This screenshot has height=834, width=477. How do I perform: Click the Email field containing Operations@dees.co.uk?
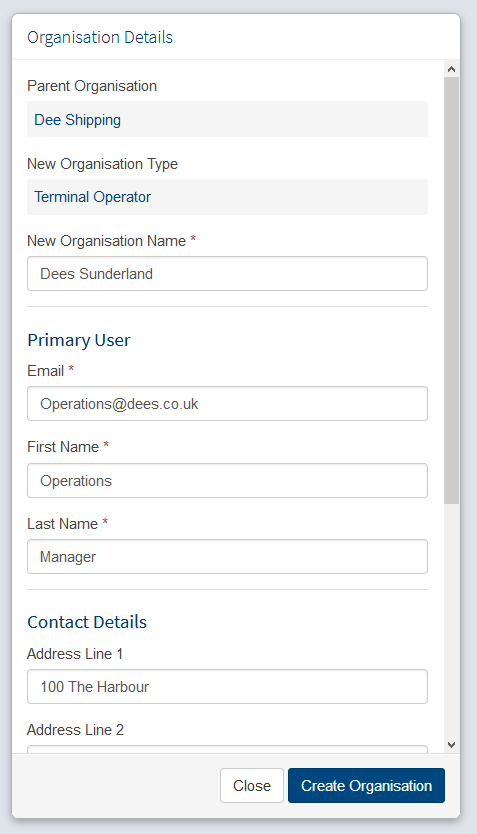click(x=227, y=404)
